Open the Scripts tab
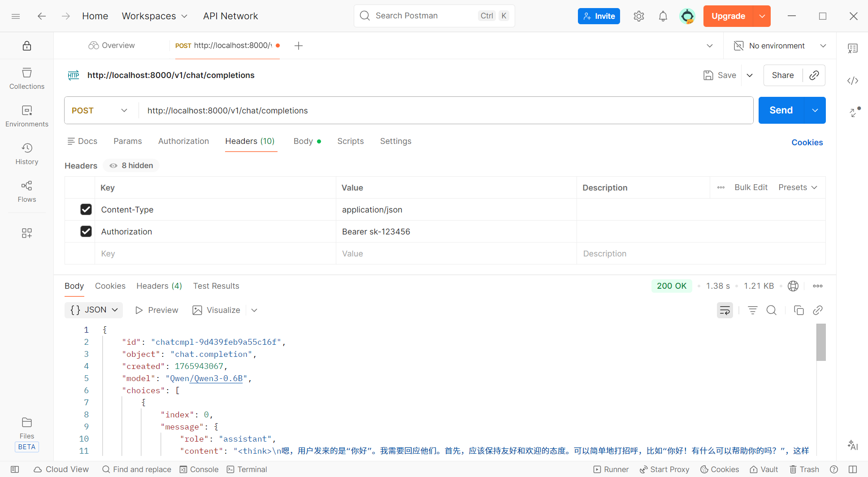Image resolution: width=868 pixels, height=477 pixels. (351, 141)
